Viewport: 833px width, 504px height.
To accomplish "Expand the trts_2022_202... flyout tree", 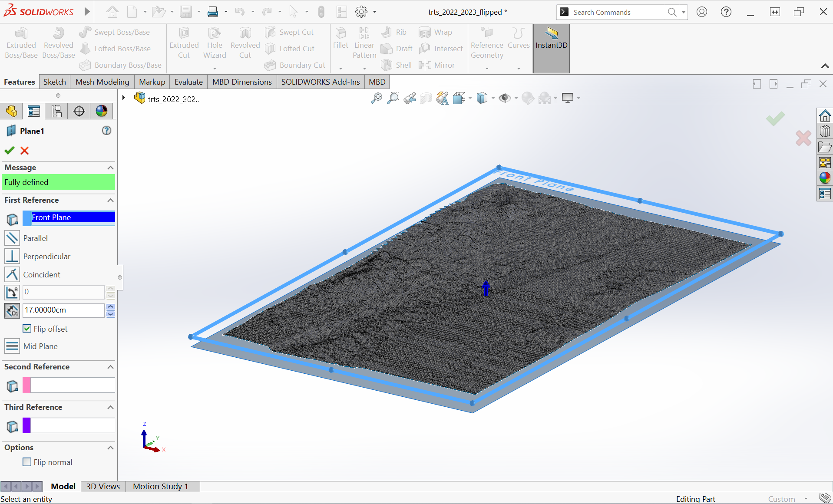I will coord(124,98).
